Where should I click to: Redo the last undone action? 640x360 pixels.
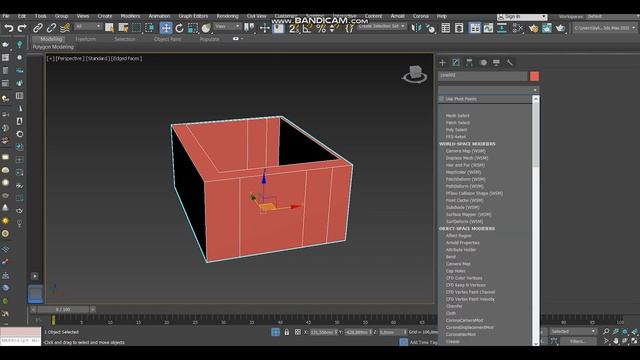22,28
